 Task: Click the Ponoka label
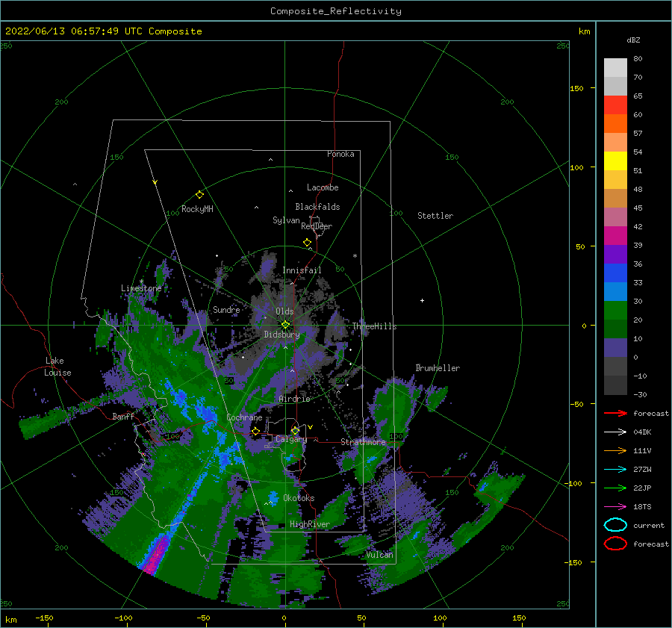[340, 154]
